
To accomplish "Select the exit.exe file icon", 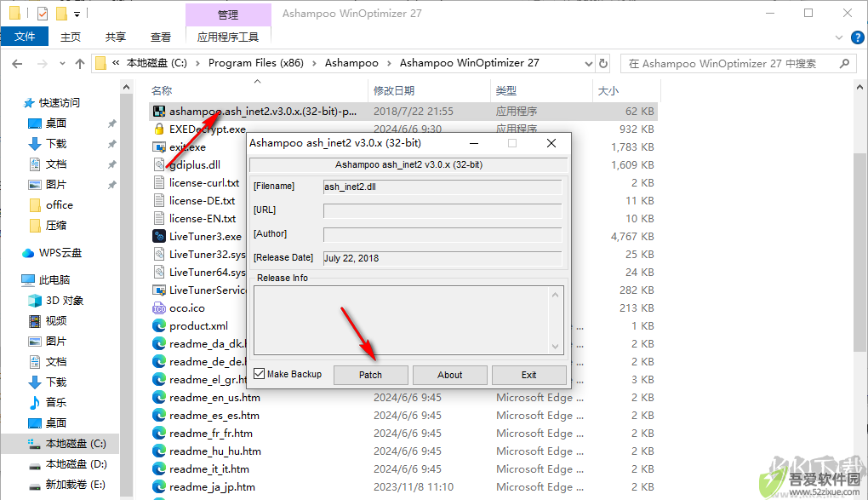I will coord(159,147).
